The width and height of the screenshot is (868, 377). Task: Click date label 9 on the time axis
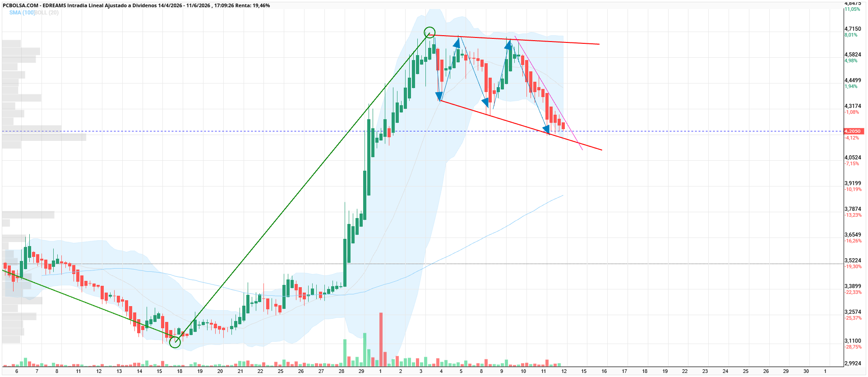coord(502,372)
